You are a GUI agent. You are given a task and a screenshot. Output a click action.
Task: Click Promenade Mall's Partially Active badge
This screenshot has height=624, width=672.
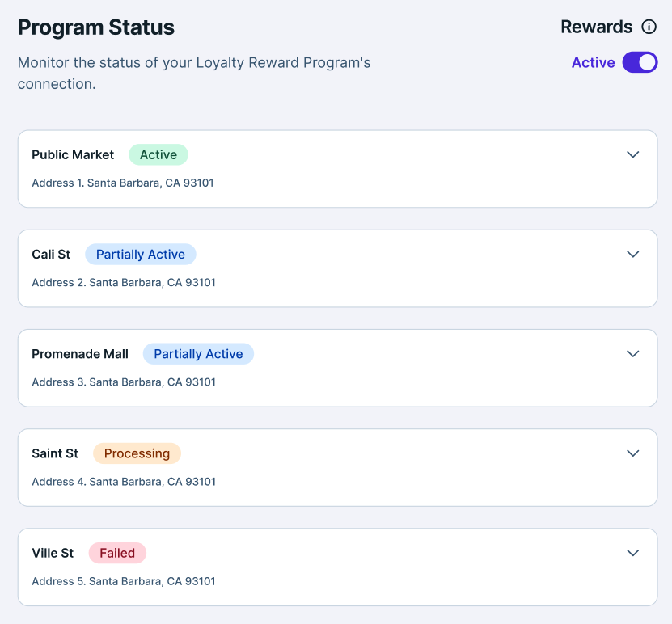coord(198,354)
